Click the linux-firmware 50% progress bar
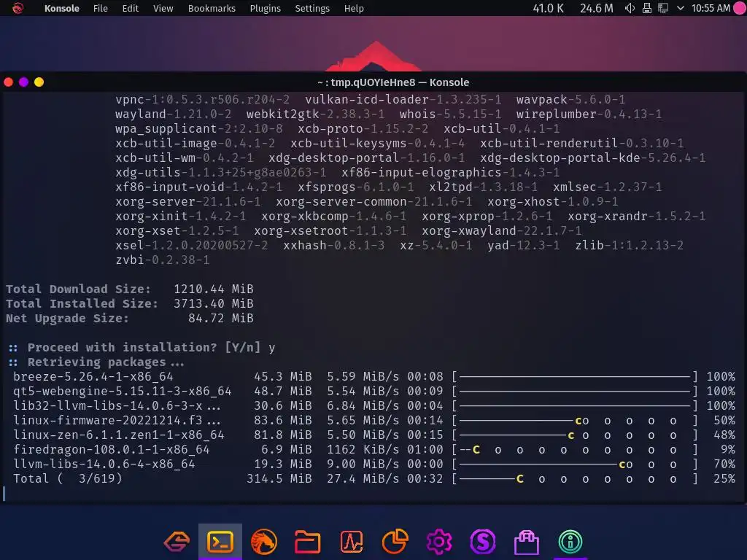 (575, 421)
